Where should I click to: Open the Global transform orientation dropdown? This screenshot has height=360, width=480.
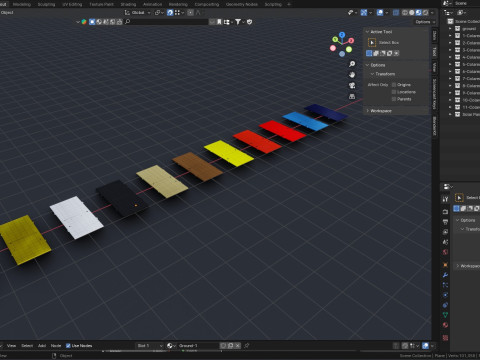click(x=138, y=12)
